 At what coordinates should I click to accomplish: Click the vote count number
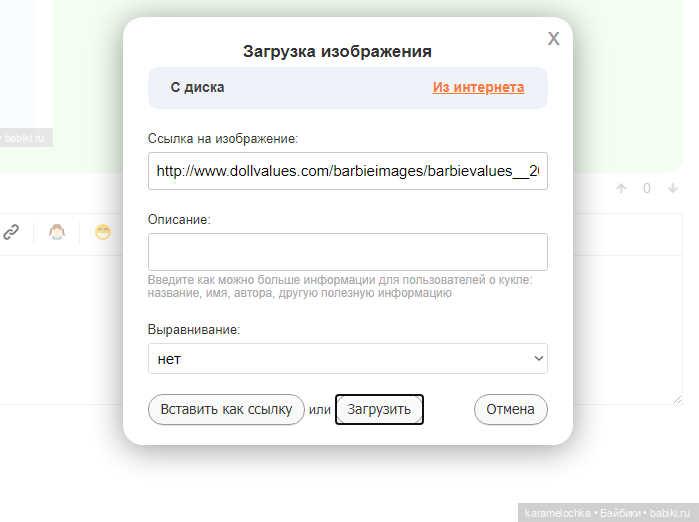pyautogui.click(x=647, y=188)
